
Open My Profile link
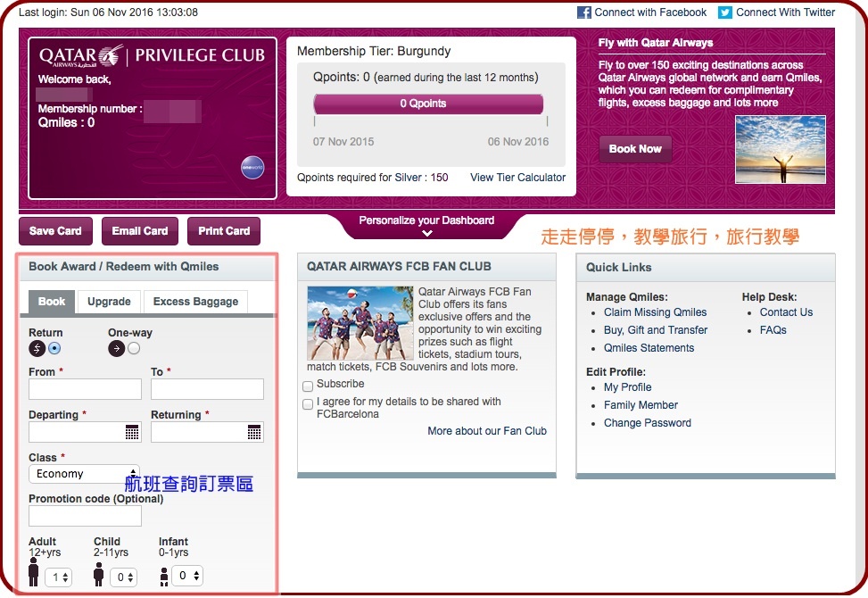[x=627, y=387]
